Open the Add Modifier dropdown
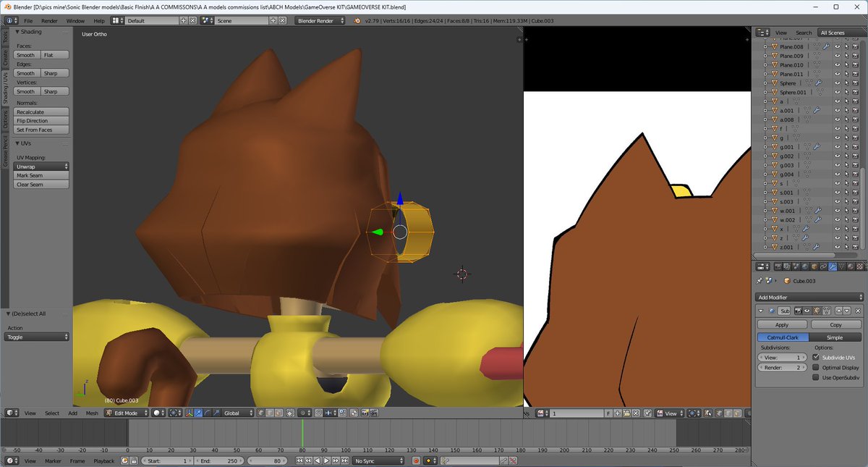Viewport: 868px width, 467px height. pos(809,298)
